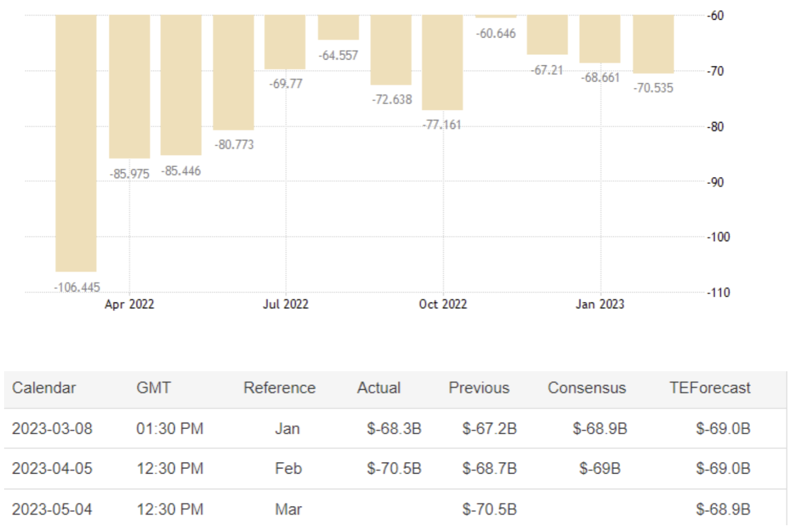Click the bar labeled -106.445
799x532 pixels.
76,143
